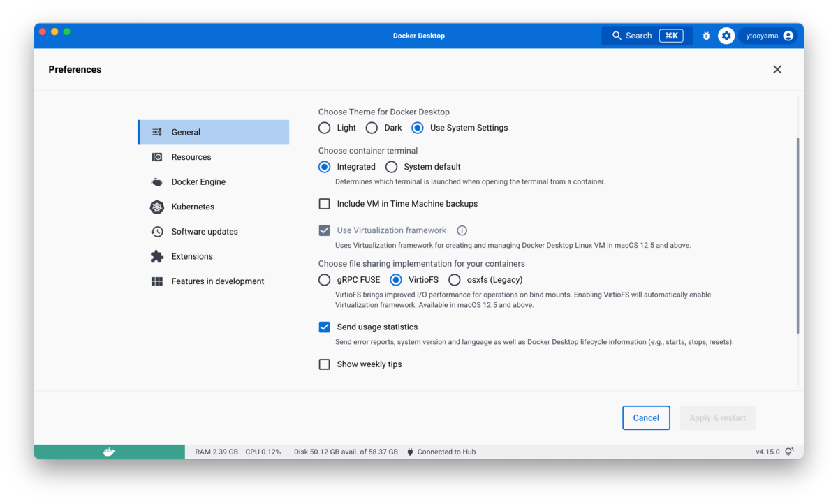The height and width of the screenshot is (504, 838).
Task: Open the Extensions preferences section
Action: pos(214,256)
